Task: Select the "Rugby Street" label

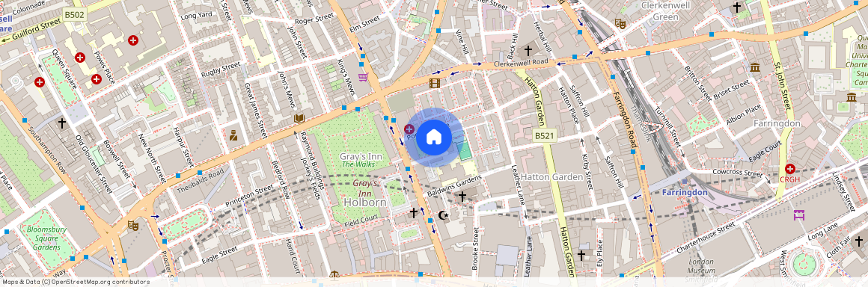Action: 221,70
